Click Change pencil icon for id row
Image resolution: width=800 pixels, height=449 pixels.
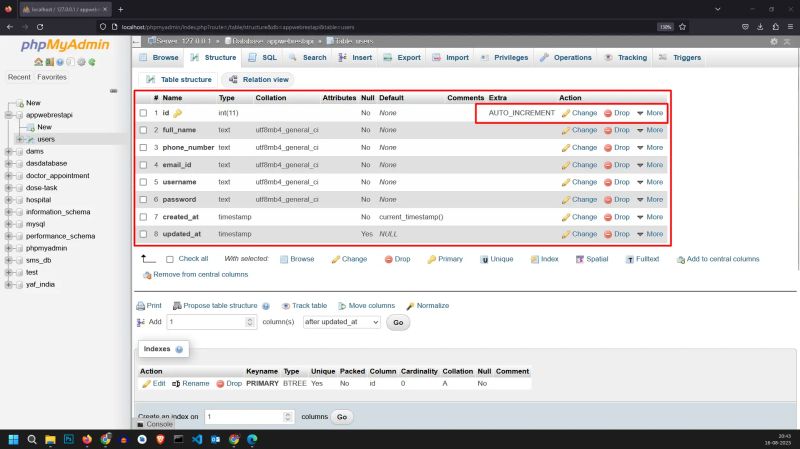565,113
